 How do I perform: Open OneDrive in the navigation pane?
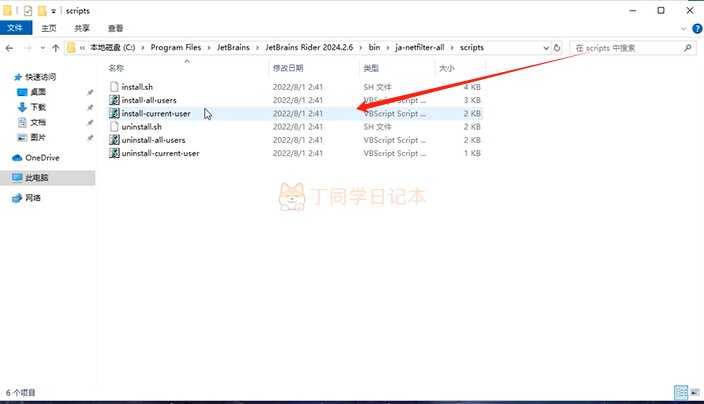click(42, 158)
